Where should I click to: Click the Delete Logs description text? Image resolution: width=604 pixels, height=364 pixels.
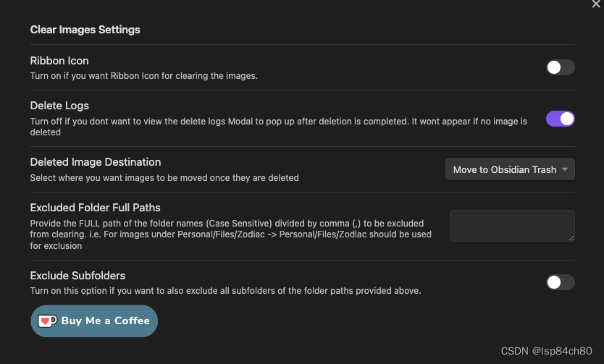point(278,122)
